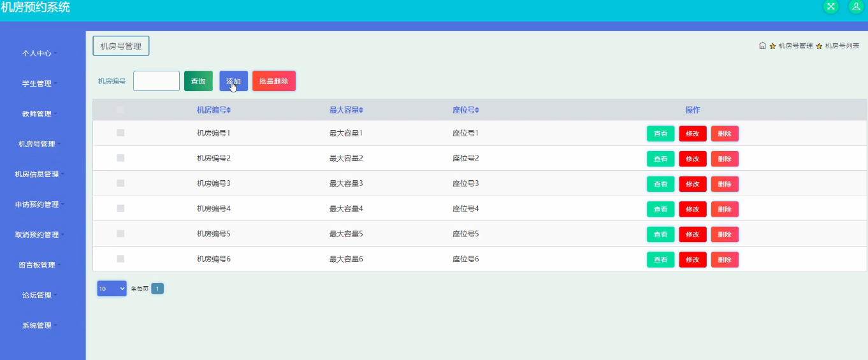Open 留言板管理 in the sidebar
Image resolution: width=868 pixels, height=360 pixels.
(40, 265)
